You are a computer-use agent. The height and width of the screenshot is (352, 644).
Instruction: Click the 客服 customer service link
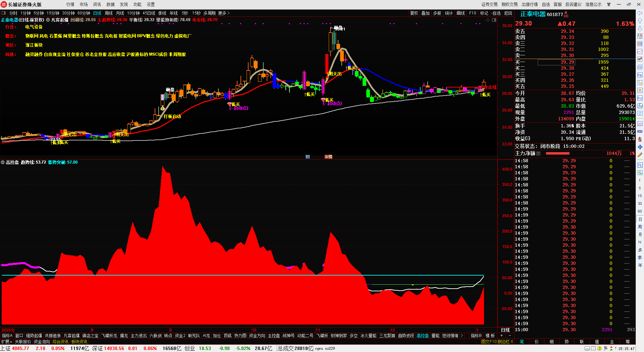[x=558, y=4]
